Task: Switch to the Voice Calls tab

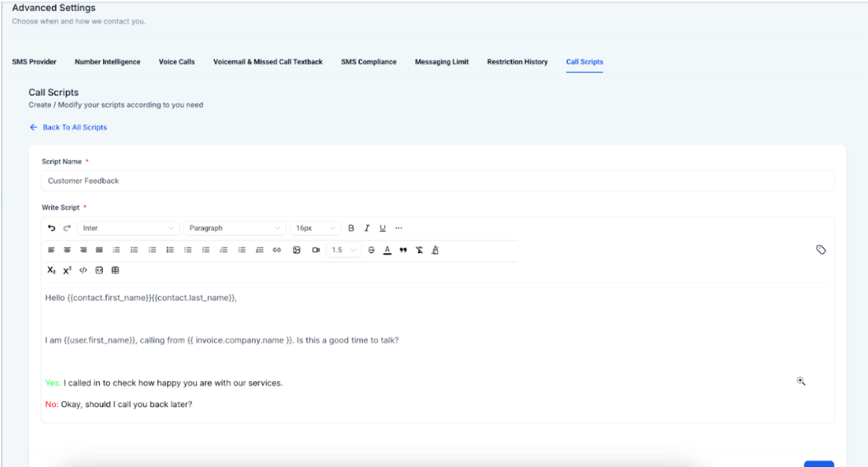Action: (x=176, y=62)
